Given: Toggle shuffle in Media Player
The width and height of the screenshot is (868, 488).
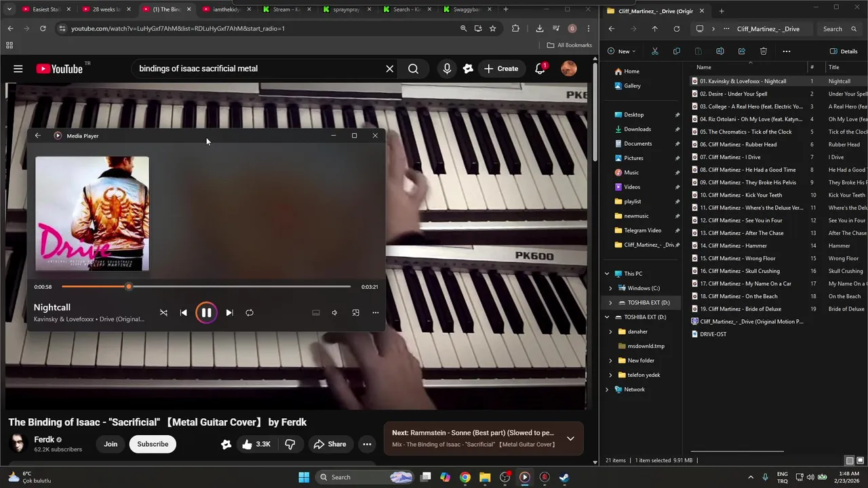Looking at the screenshot, I should pos(163,312).
